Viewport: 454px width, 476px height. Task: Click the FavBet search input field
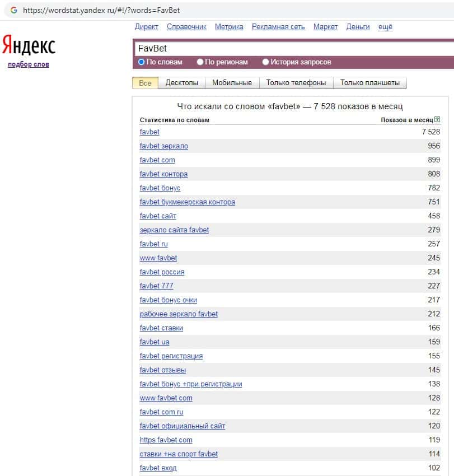(291, 49)
